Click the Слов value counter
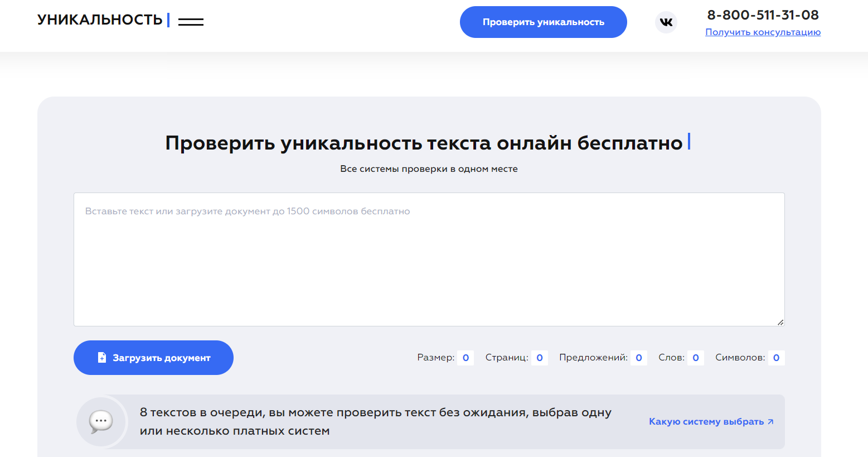Screen dimensions: 868x457 tap(696, 358)
